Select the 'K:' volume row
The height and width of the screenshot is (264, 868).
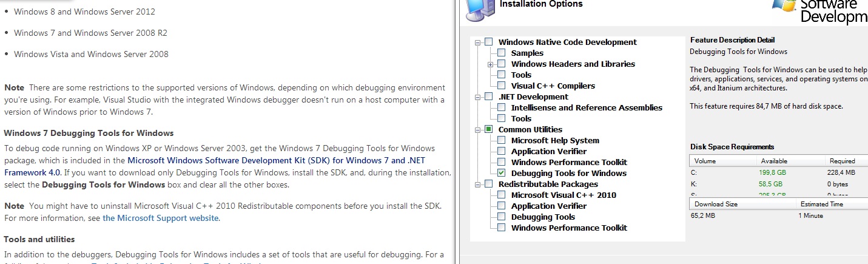(x=779, y=183)
